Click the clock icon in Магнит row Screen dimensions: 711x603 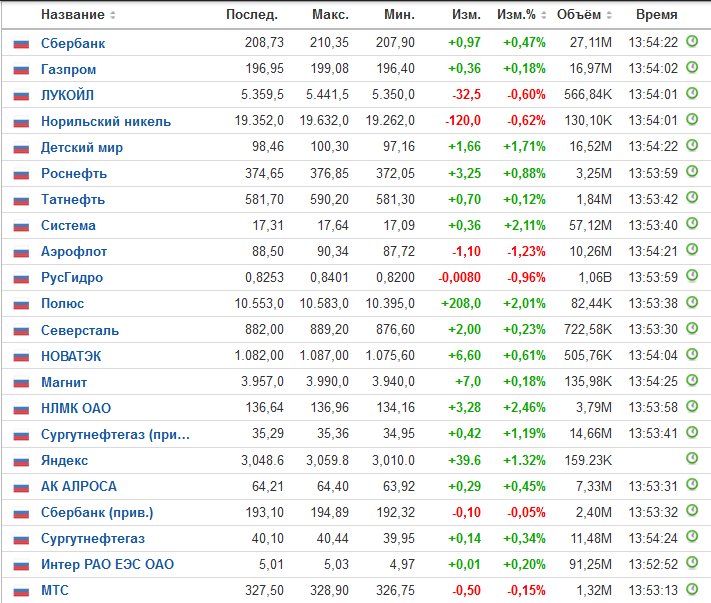(x=692, y=379)
